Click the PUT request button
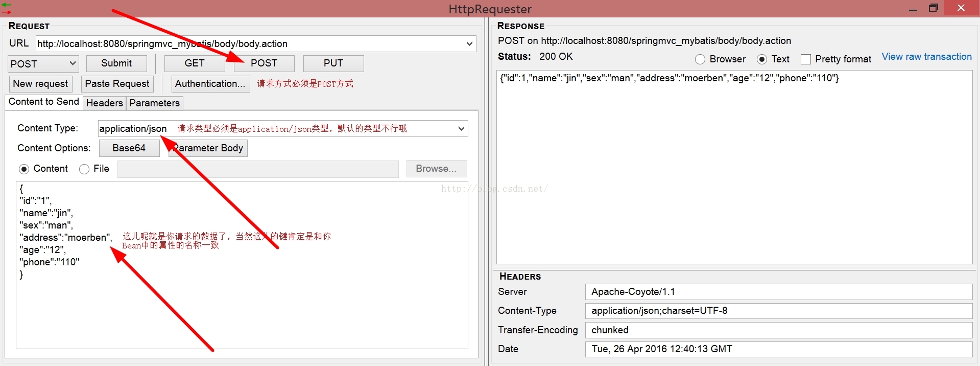Viewport: 980px width, 366px height. click(x=333, y=63)
